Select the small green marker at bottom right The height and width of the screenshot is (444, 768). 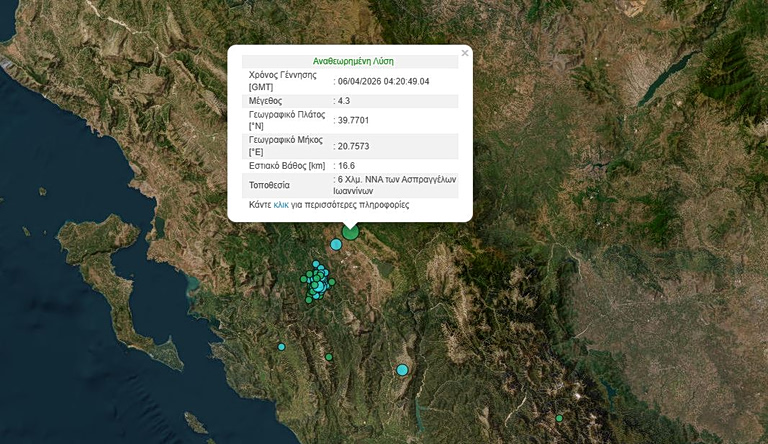click(x=559, y=418)
